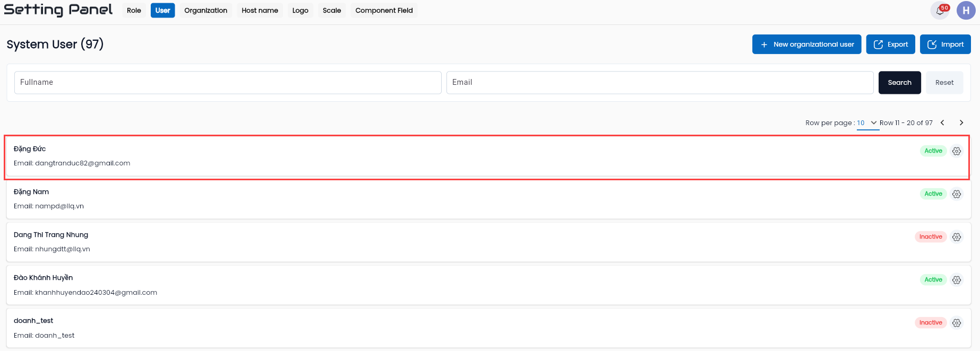Open the Organization tab

coord(205,11)
